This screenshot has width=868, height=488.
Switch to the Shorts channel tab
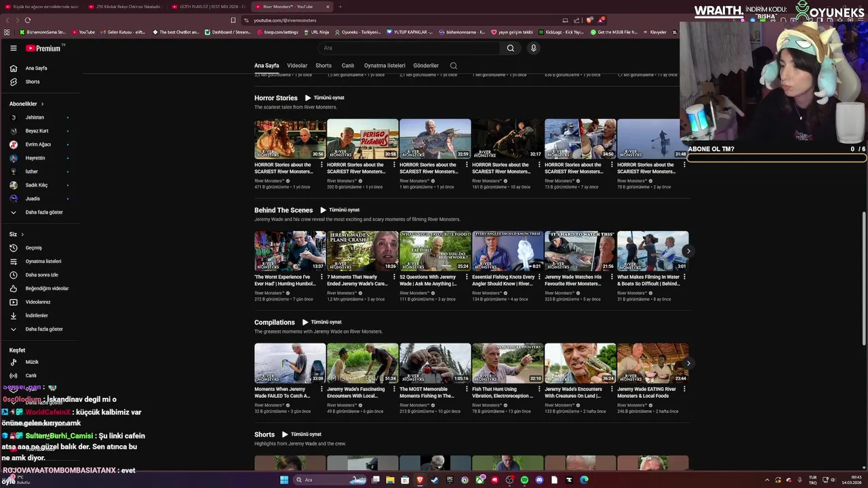pyautogui.click(x=323, y=66)
